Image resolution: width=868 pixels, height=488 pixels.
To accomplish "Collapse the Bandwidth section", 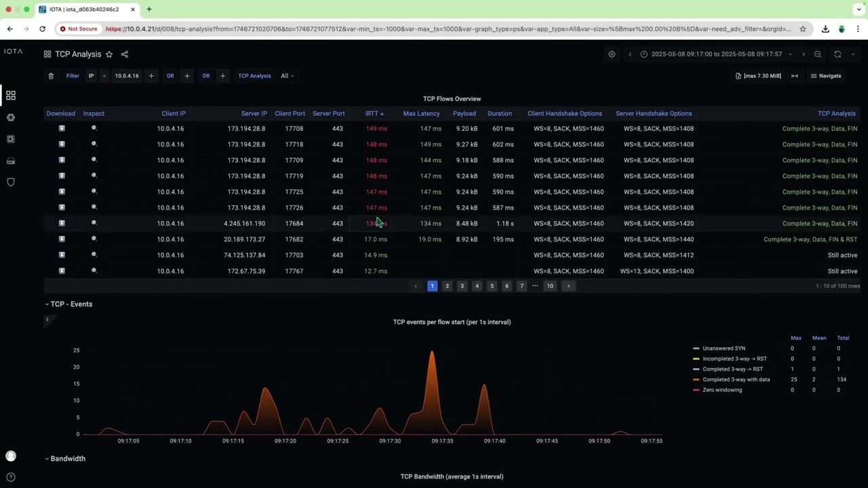I will pyautogui.click(x=65, y=459).
